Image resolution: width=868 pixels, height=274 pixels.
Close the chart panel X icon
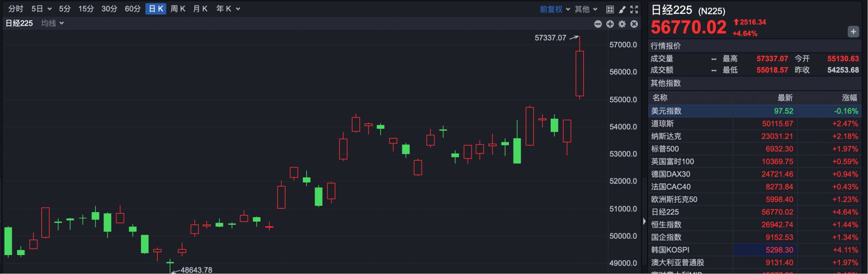pos(634,24)
